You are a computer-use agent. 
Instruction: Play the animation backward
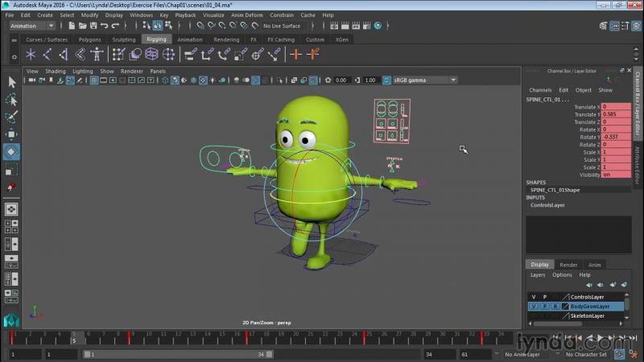(x=590, y=337)
